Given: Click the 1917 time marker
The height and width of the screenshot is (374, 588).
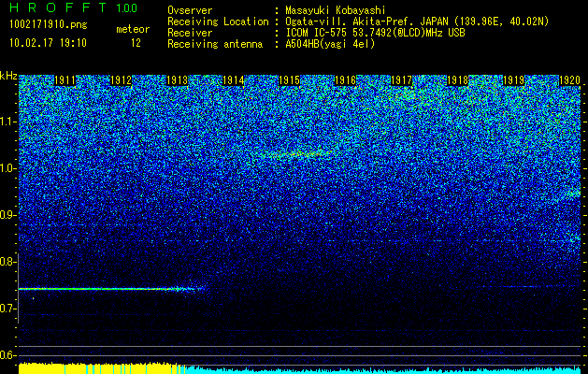Looking at the screenshot, I should [x=402, y=80].
